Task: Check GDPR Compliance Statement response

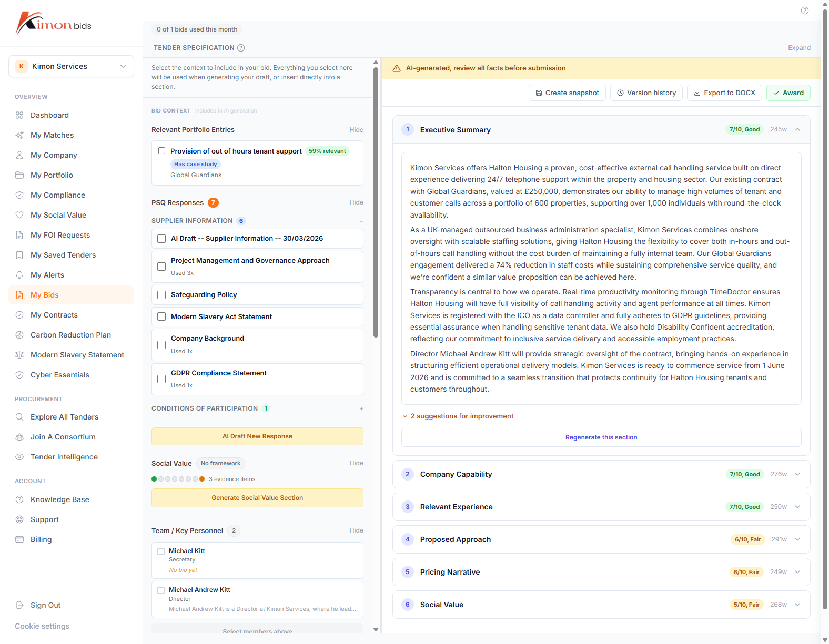Action: click(x=161, y=379)
